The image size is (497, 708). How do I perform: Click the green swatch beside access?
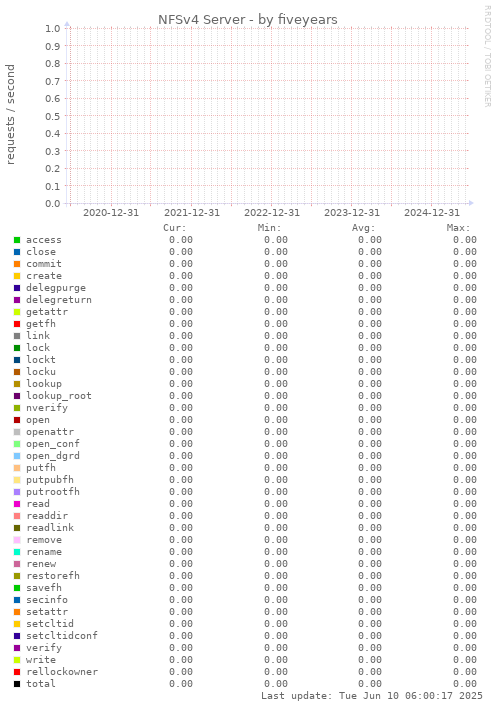click(17, 240)
